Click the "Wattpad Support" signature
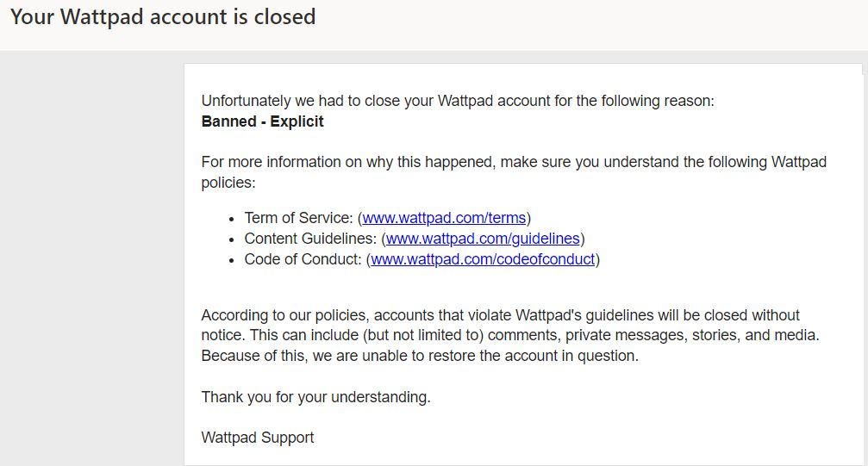 [258, 438]
